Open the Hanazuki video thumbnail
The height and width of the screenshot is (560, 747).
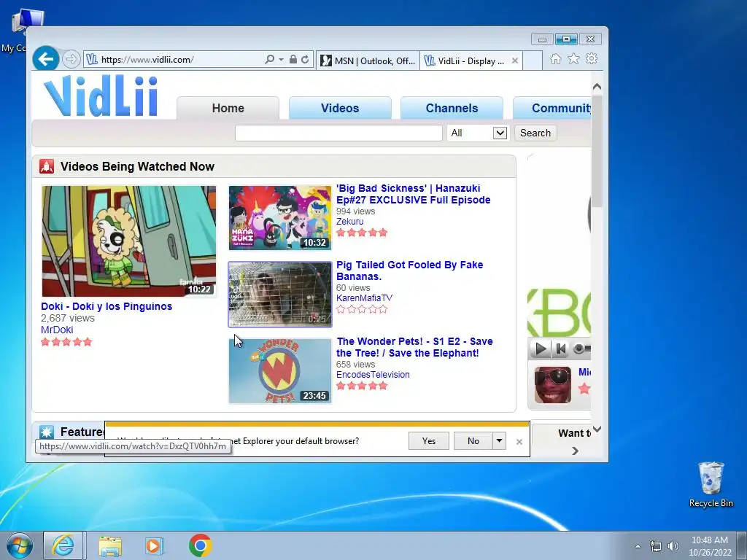pyautogui.click(x=280, y=217)
